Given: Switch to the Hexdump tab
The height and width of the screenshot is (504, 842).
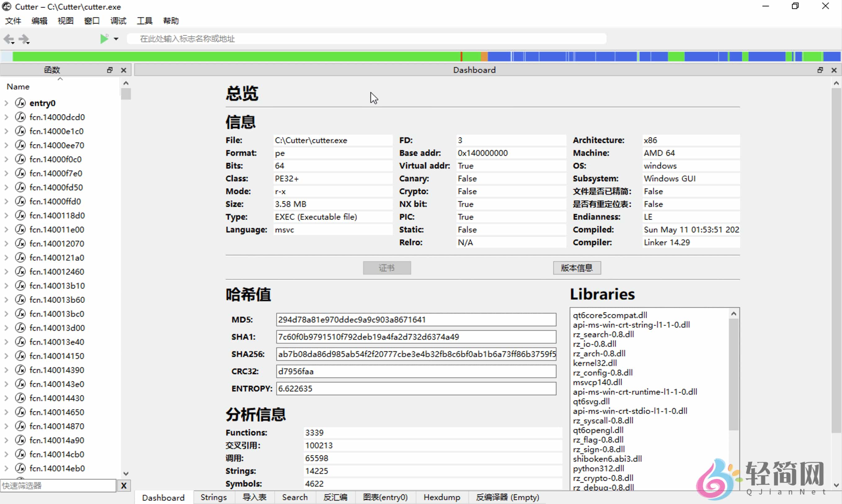Looking at the screenshot, I should pyautogui.click(x=442, y=497).
